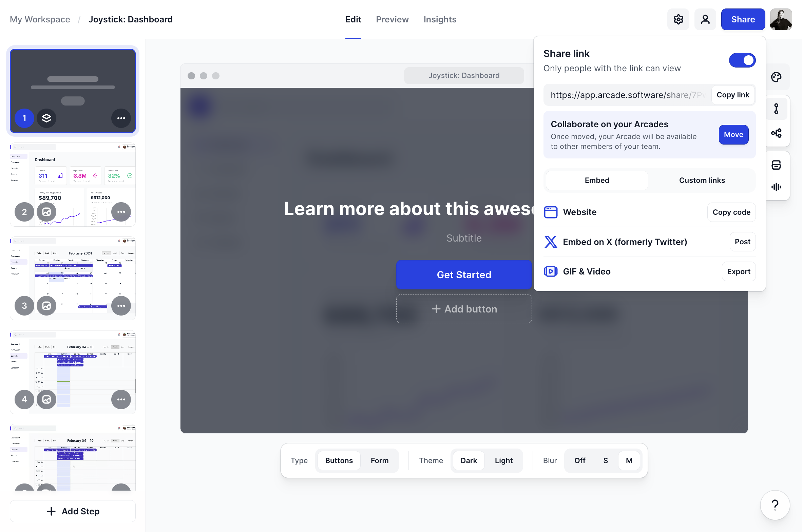Click the share network icon in right sidebar
The height and width of the screenshot is (532, 802).
click(x=777, y=132)
